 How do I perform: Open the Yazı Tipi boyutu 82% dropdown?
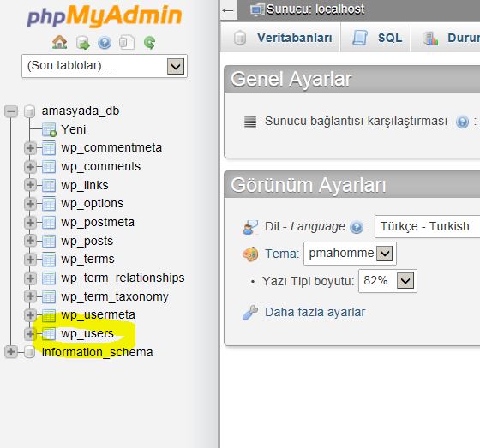[387, 281]
